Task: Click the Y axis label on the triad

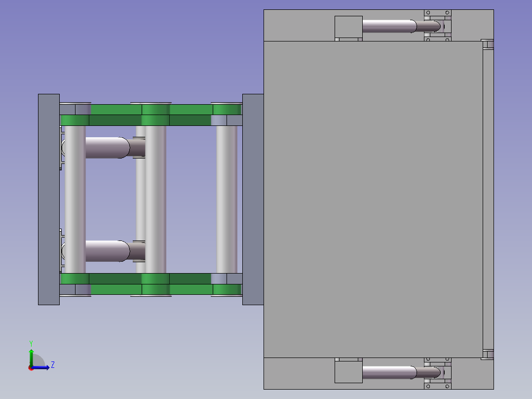Action: point(31,343)
